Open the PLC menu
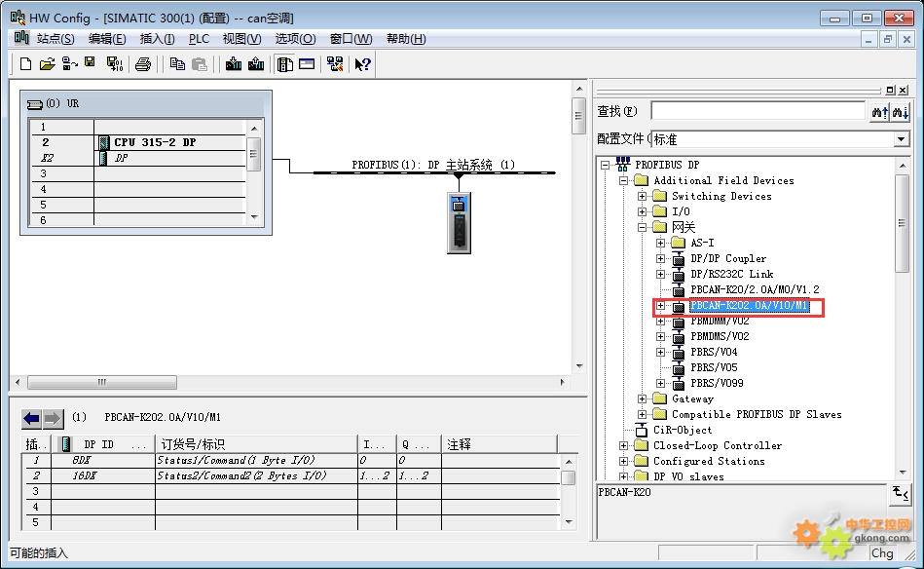924x569 pixels. (x=199, y=39)
